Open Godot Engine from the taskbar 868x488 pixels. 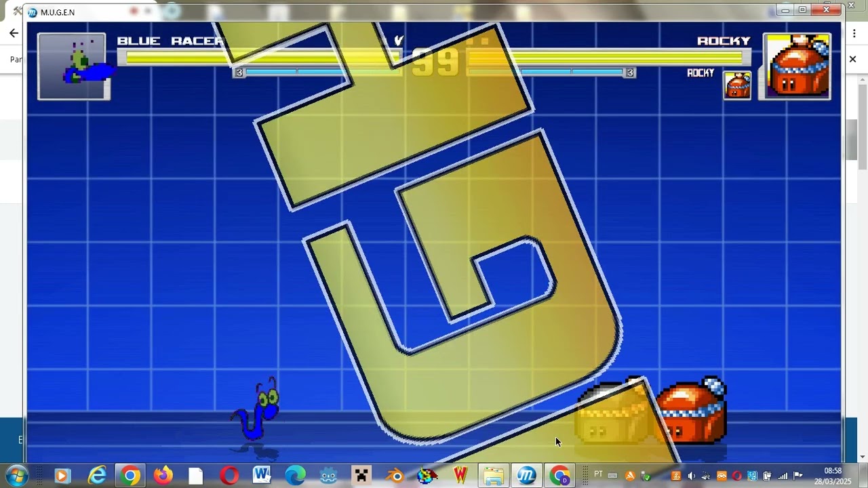[328, 476]
